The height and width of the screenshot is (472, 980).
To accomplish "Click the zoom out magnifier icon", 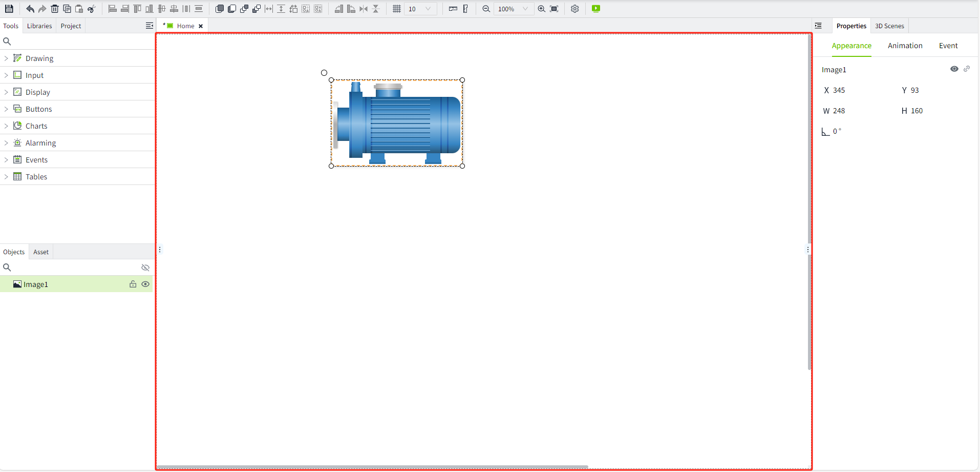I will click(486, 9).
